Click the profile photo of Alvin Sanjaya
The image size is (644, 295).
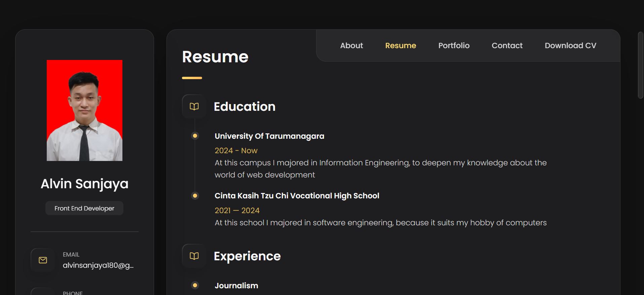click(84, 110)
